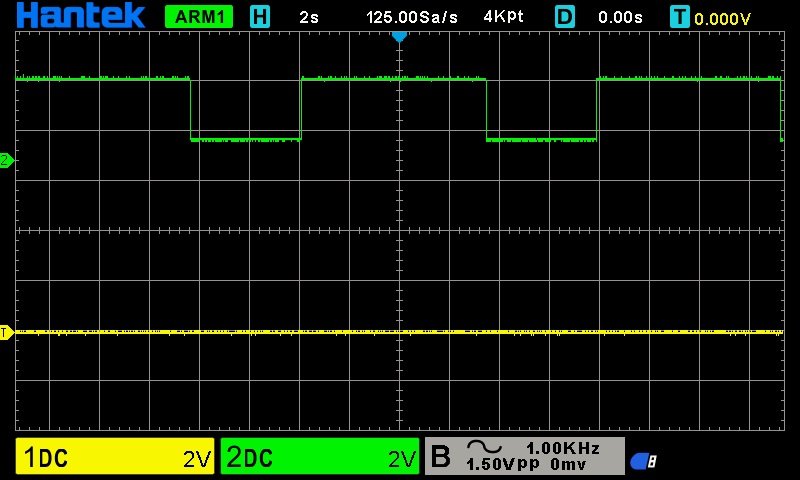Screen dimensions: 800x480
Task: Select the ARM1 trigger status indicator
Action: coord(199,17)
